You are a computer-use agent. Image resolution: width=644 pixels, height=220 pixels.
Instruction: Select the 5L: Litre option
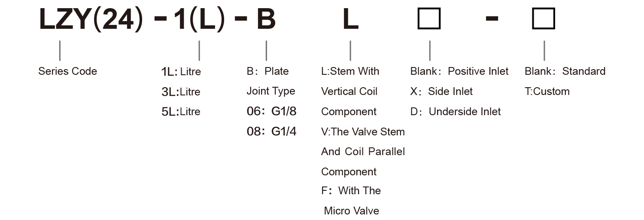click(x=181, y=112)
